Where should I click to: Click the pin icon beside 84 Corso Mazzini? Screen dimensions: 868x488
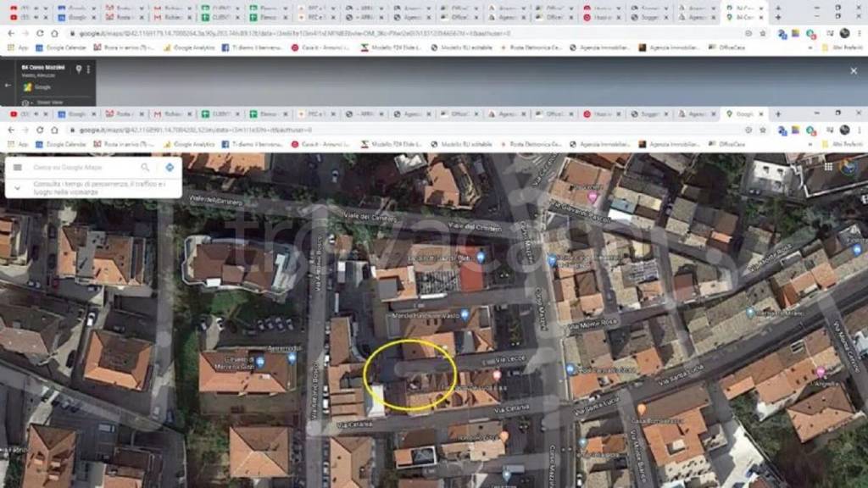78,69
